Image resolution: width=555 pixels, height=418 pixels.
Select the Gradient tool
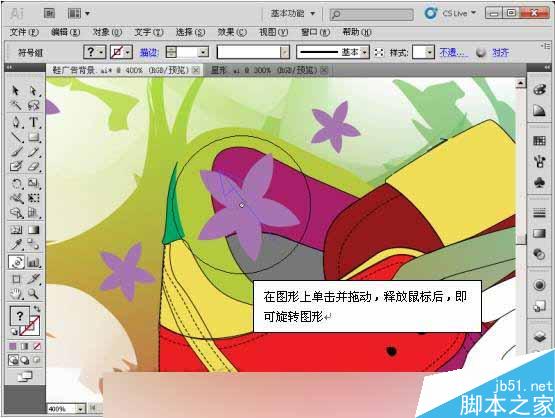tap(33, 230)
